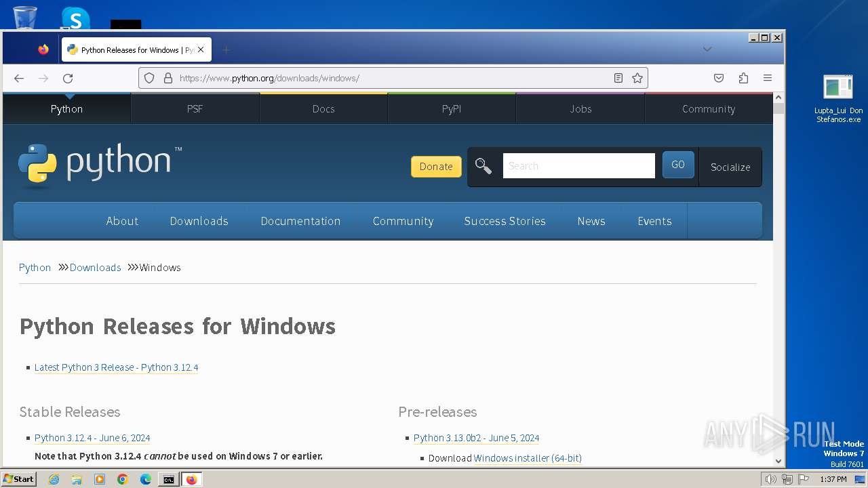Open the Community menu in blue navbar
This screenshot has height=488, width=868.
pos(403,221)
